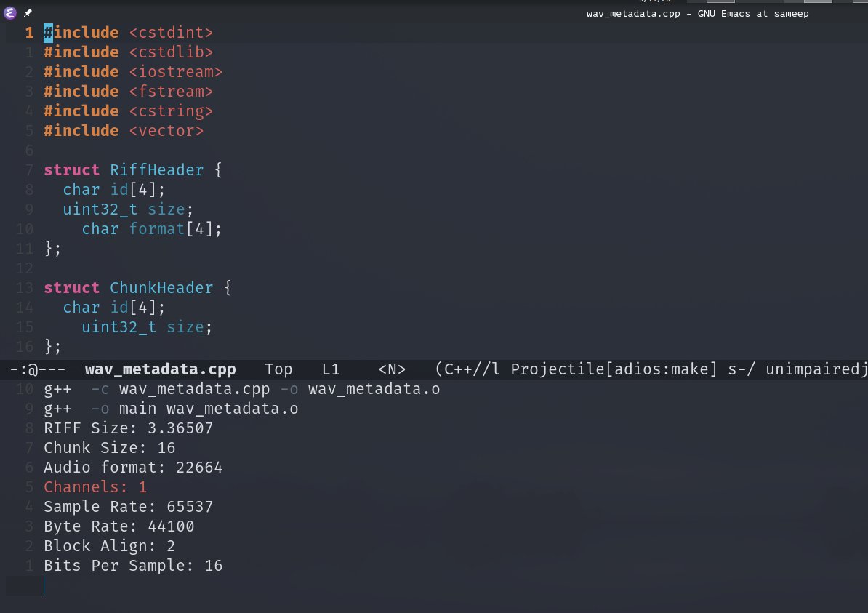Click the 'char format[4];' line
Viewport: 868px width, 613px height.
[152, 229]
